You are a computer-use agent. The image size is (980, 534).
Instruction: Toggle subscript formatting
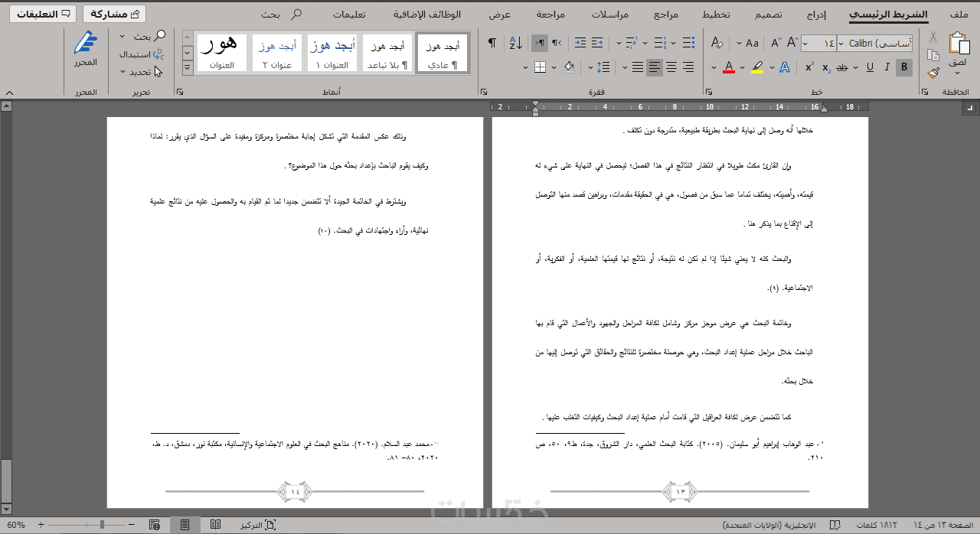click(825, 67)
